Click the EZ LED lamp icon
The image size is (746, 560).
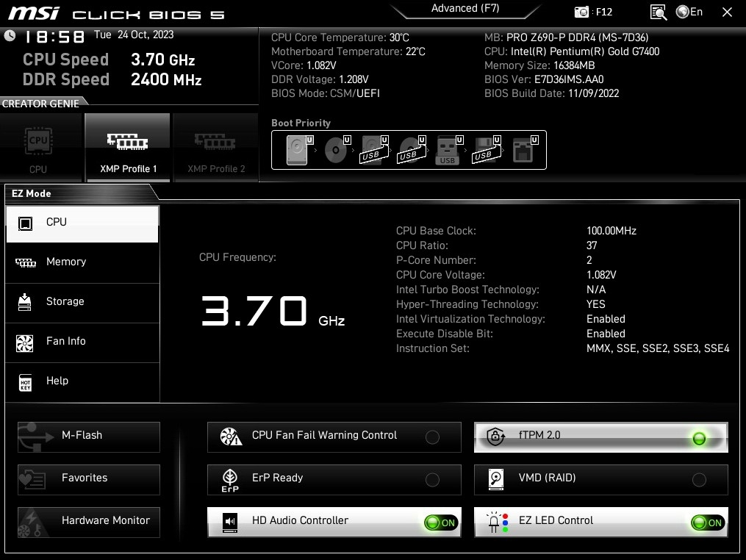498,522
